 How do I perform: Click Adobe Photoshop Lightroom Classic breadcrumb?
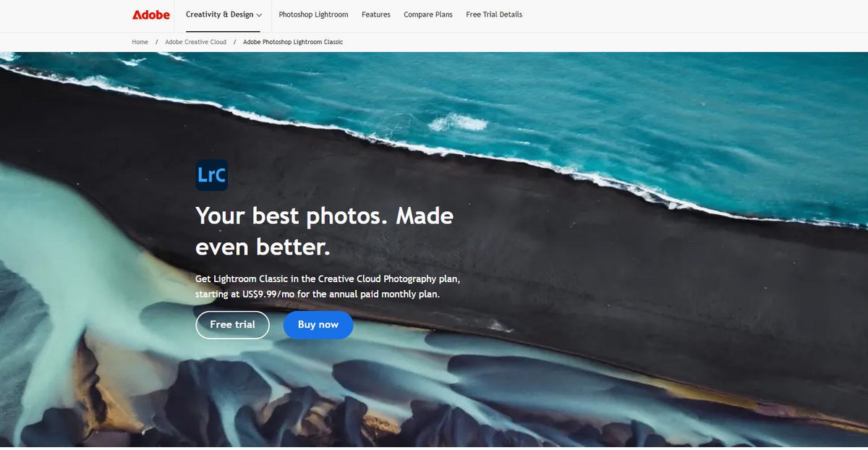point(293,42)
